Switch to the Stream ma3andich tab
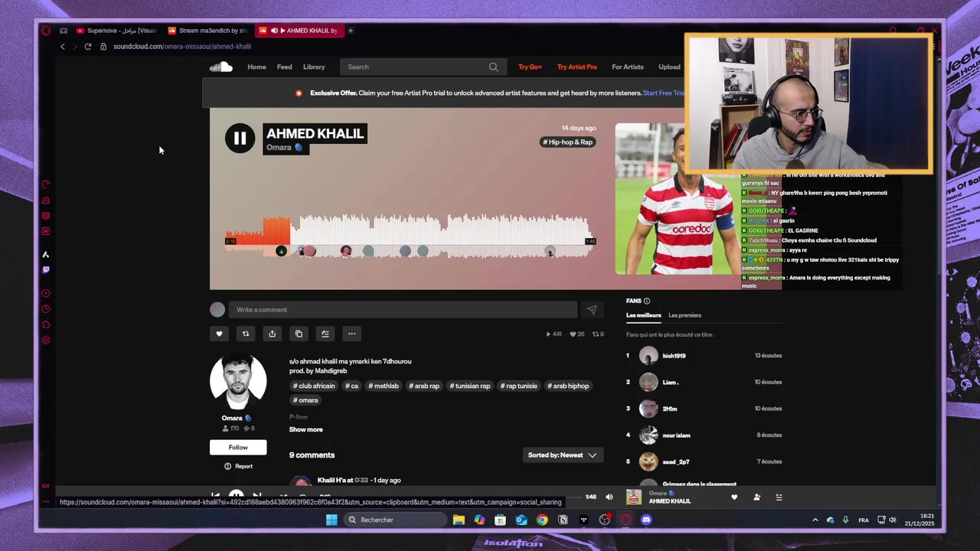This screenshot has width=980, height=551. click(x=207, y=31)
